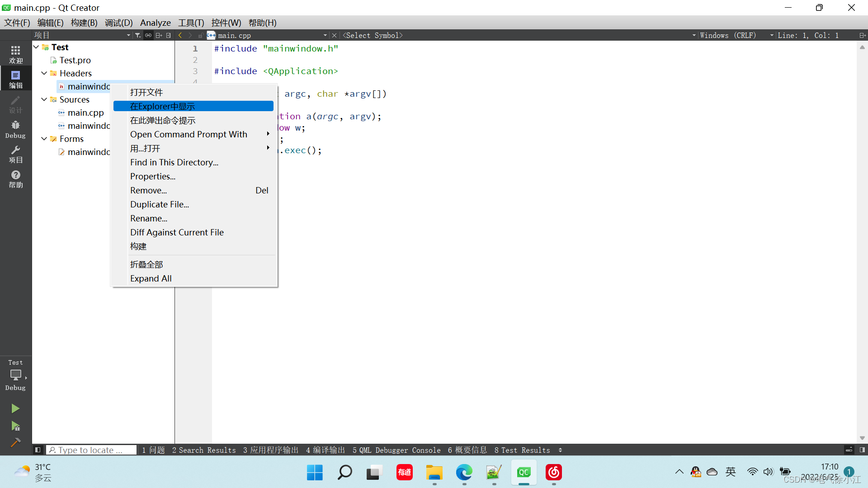
Task: Switch to Debug mode in sidebar
Action: tap(16, 129)
